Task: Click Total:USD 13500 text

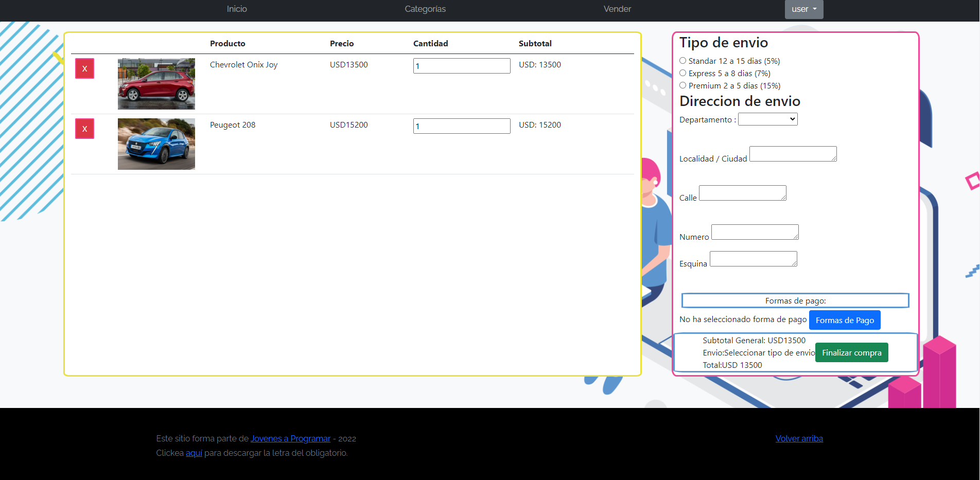Action: [732, 365]
